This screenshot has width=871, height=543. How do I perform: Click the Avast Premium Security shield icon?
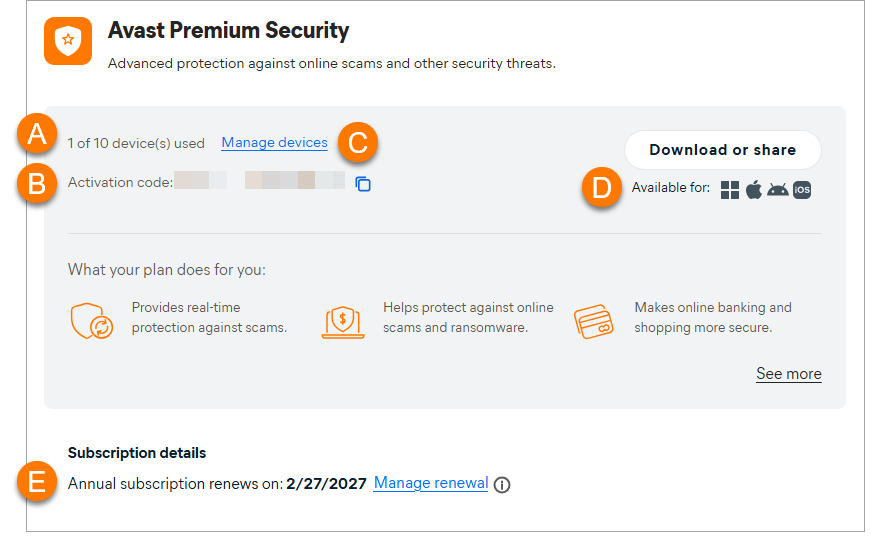click(x=68, y=41)
